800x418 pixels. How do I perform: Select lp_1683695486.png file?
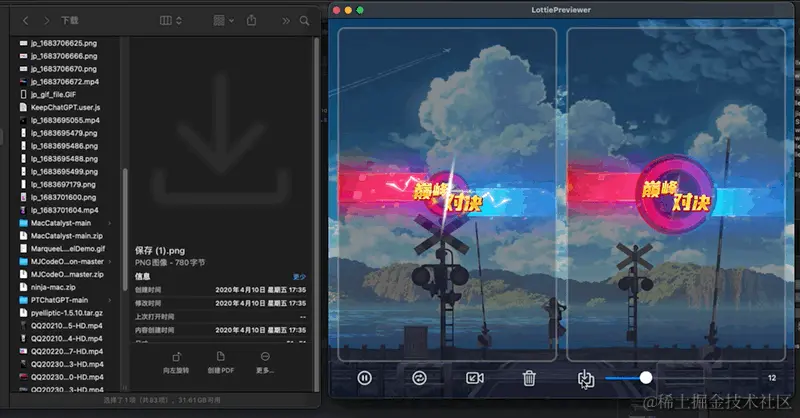coord(64,146)
